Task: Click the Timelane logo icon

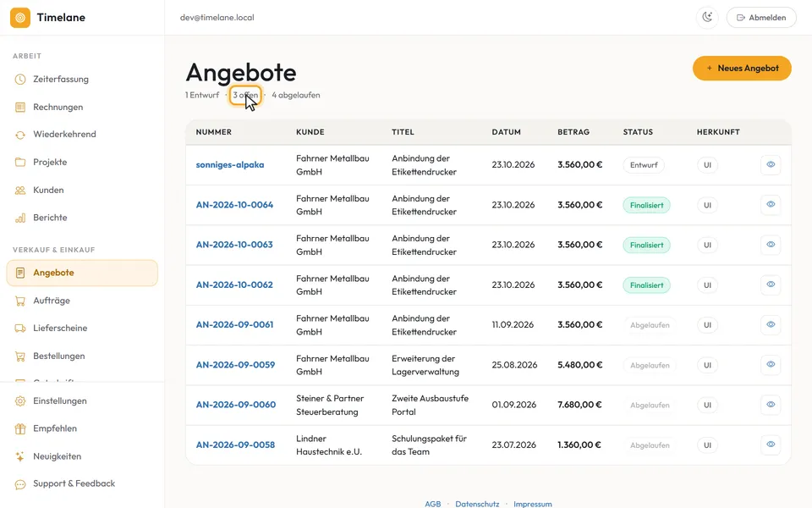Action: [x=20, y=18]
